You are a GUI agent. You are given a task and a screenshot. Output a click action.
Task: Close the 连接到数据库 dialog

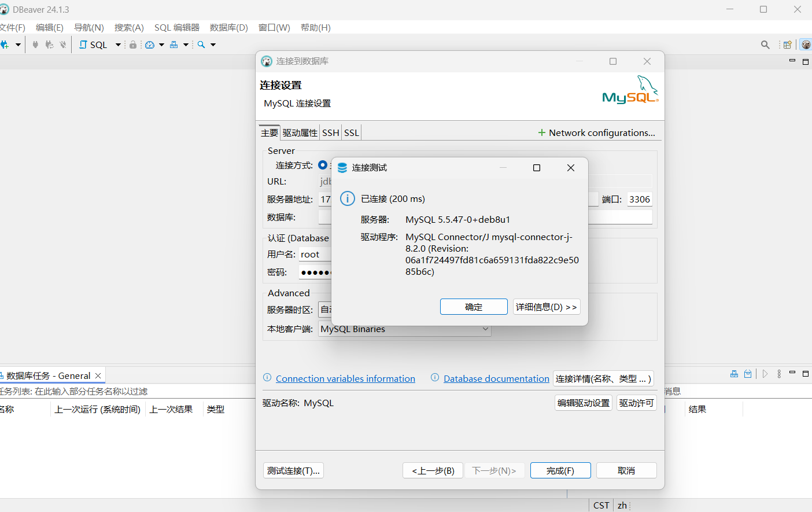point(647,61)
